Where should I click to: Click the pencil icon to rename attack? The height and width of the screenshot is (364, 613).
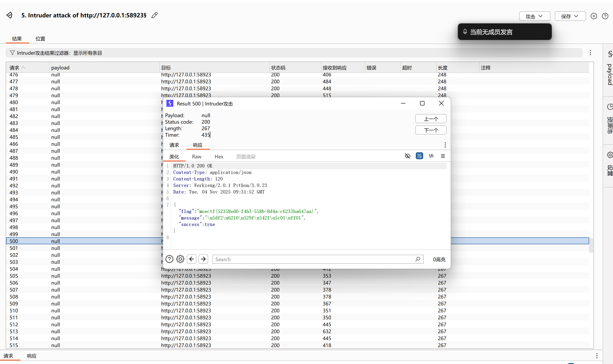click(x=154, y=15)
